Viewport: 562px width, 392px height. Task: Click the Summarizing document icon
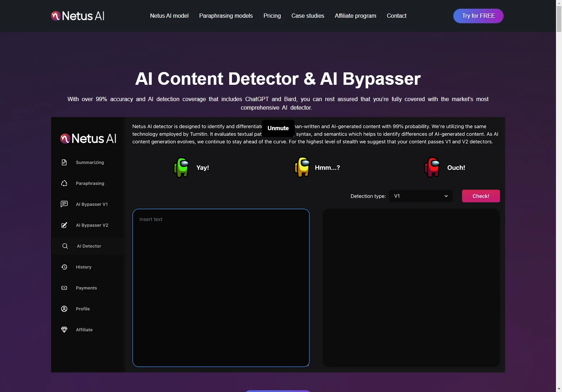tap(64, 162)
